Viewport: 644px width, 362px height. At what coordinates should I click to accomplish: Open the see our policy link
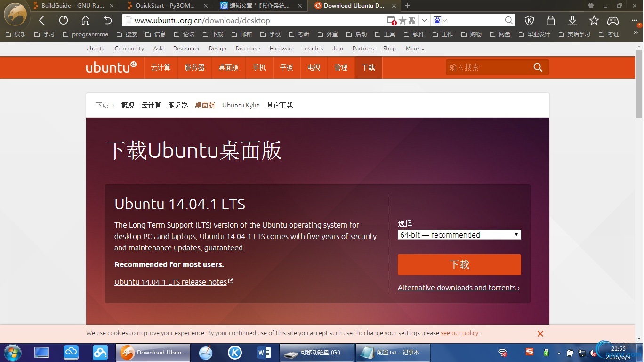[459, 333]
